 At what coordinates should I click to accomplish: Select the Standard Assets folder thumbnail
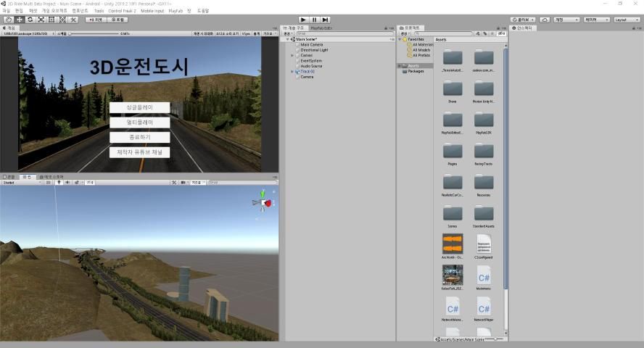click(x=484, y=215)
